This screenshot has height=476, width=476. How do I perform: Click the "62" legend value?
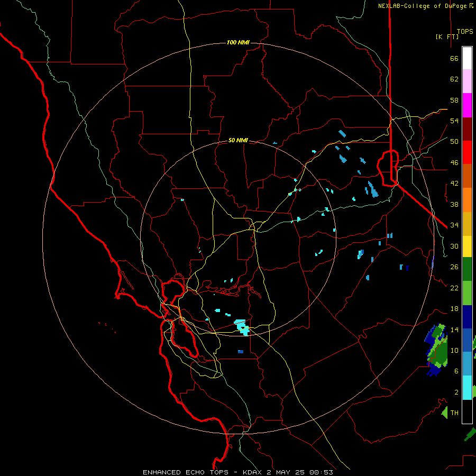pos(454,79)
